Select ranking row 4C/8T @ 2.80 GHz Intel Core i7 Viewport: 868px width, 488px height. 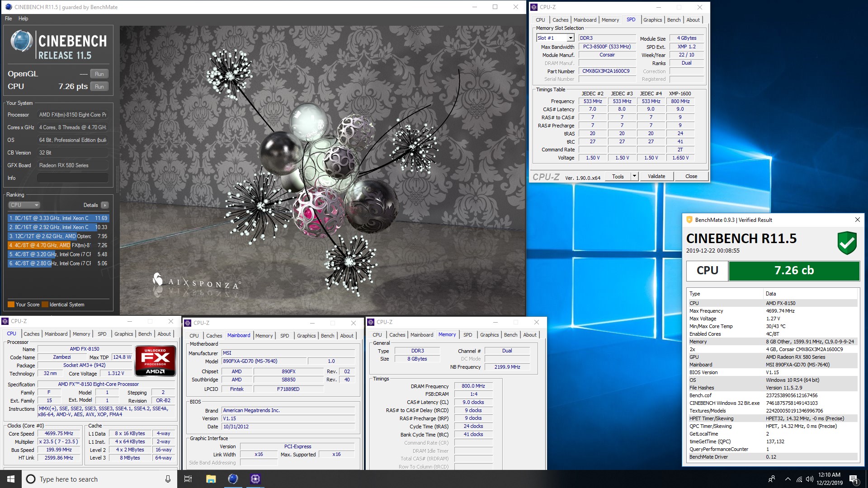(x=58, y=263)
